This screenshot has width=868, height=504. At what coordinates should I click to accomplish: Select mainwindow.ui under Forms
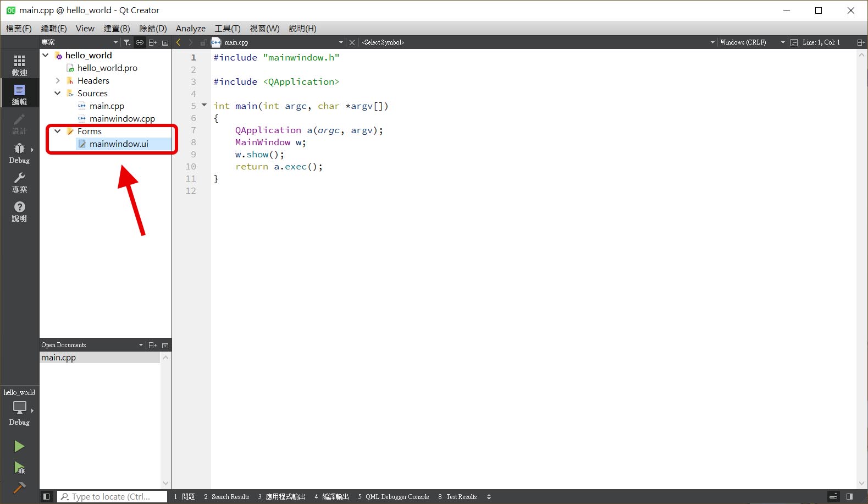(119, 144)
